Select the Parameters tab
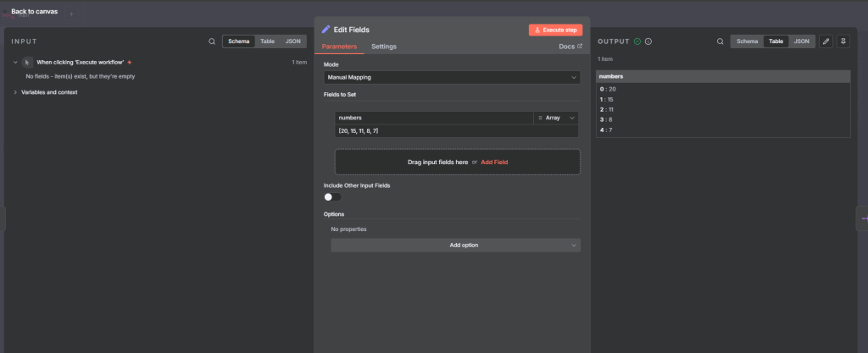Screen dimensions: 868x353 339,47
